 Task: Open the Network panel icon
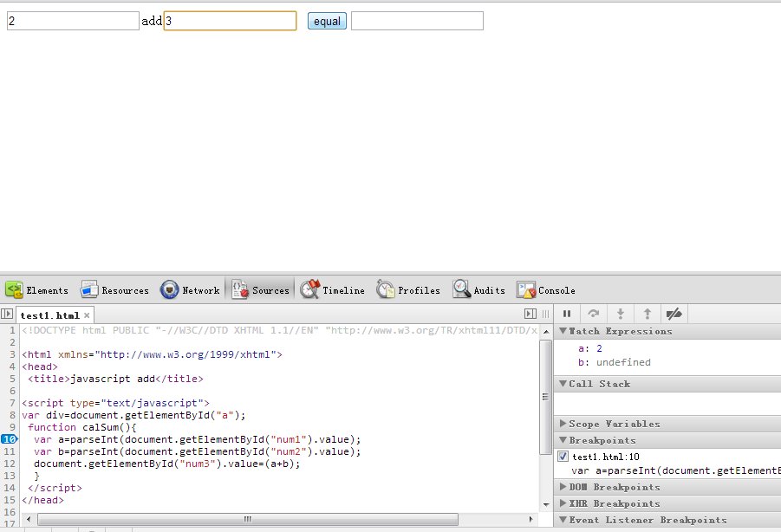click(169, 289)
